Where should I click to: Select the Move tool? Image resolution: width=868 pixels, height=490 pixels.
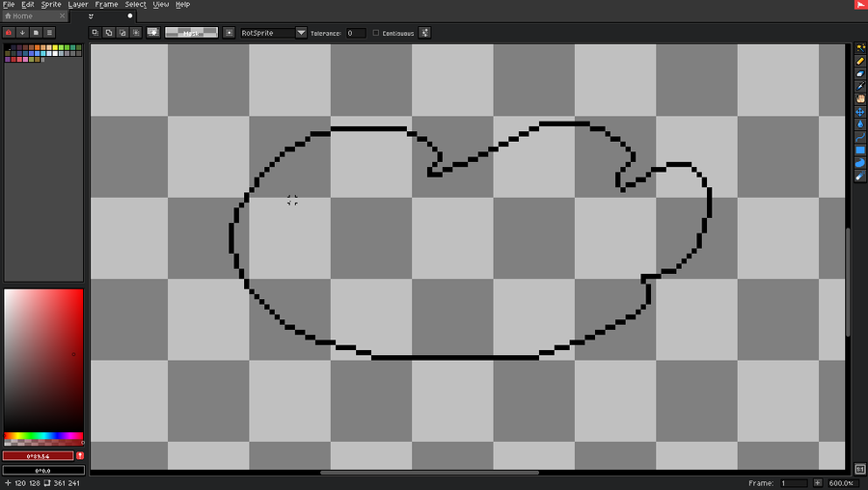[x=859, y=112]
